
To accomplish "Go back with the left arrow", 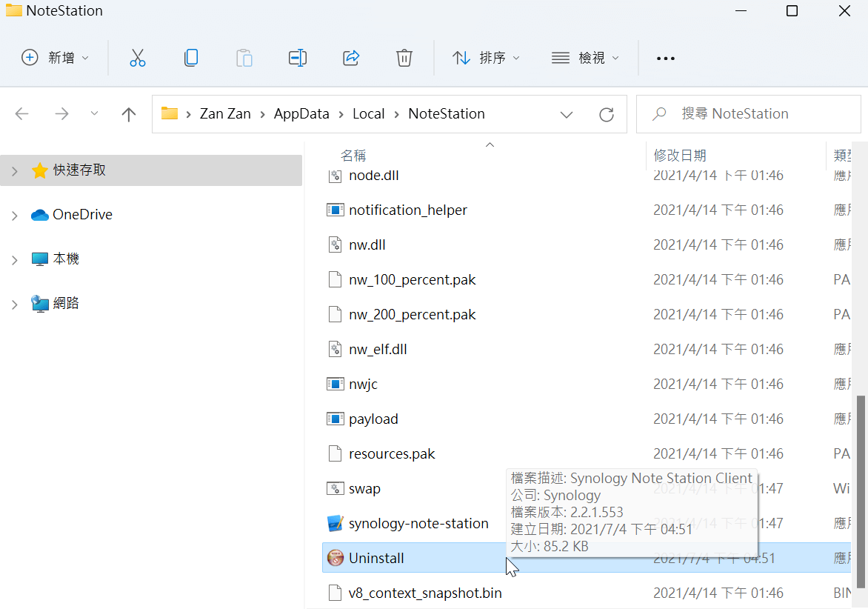I will click(x=22, y=114).
